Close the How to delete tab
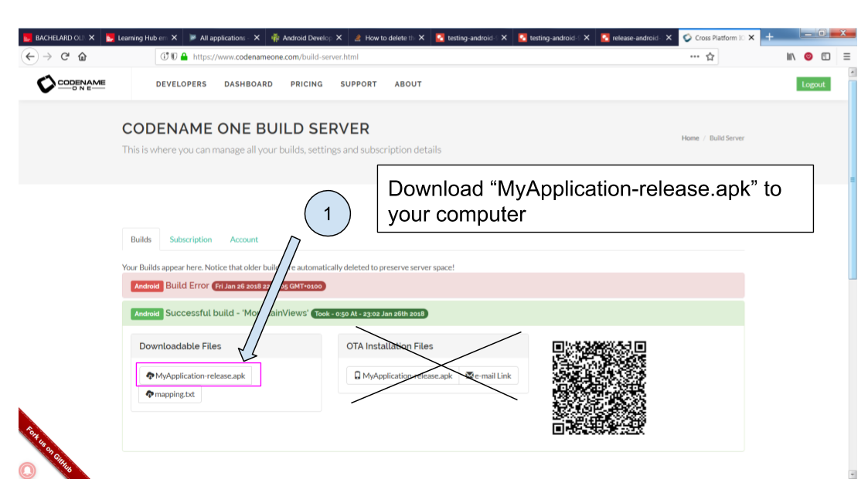 tap(422, 38)
